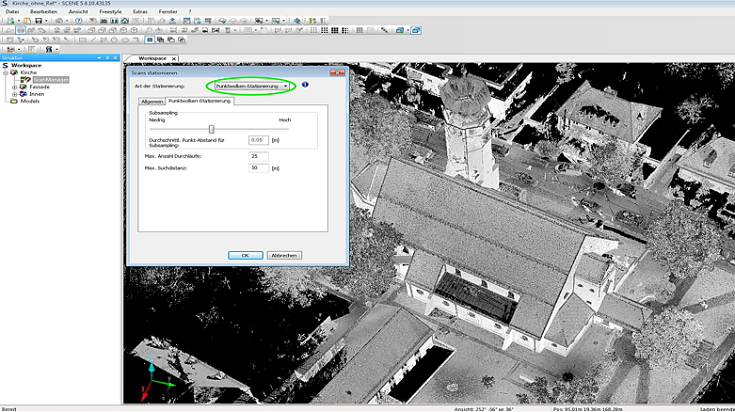Image resolution: width=735 pixels, height=412 pixels.
Task: Click the circle drawing tool icon
Action: click(x=114, y=39)
